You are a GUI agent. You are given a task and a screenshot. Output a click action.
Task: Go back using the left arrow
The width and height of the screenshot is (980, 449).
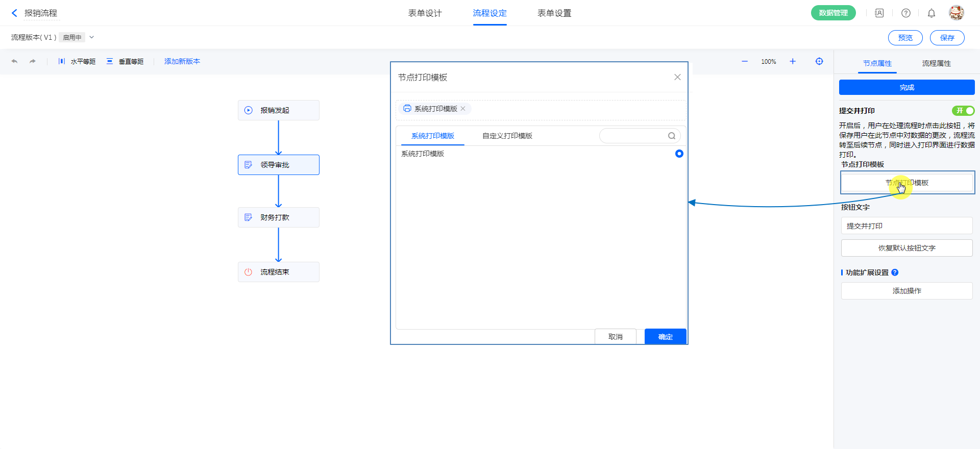tap(14, 13)
